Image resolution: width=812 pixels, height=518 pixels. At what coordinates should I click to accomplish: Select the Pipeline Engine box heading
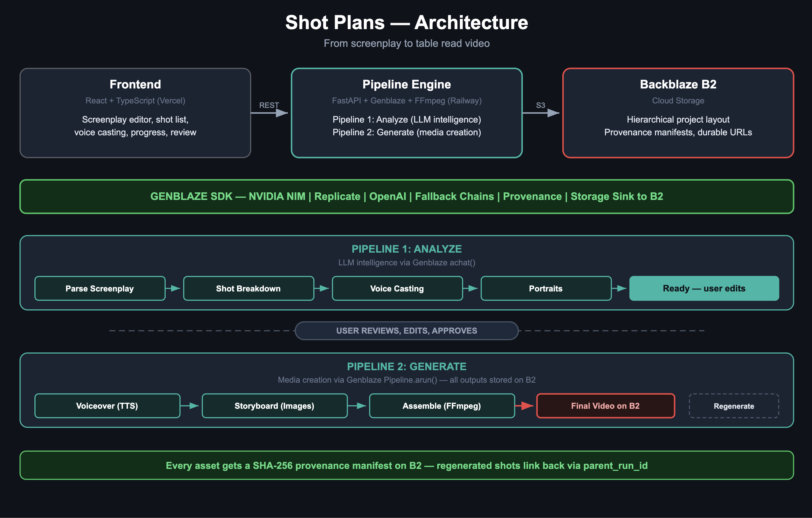point(406,84)
